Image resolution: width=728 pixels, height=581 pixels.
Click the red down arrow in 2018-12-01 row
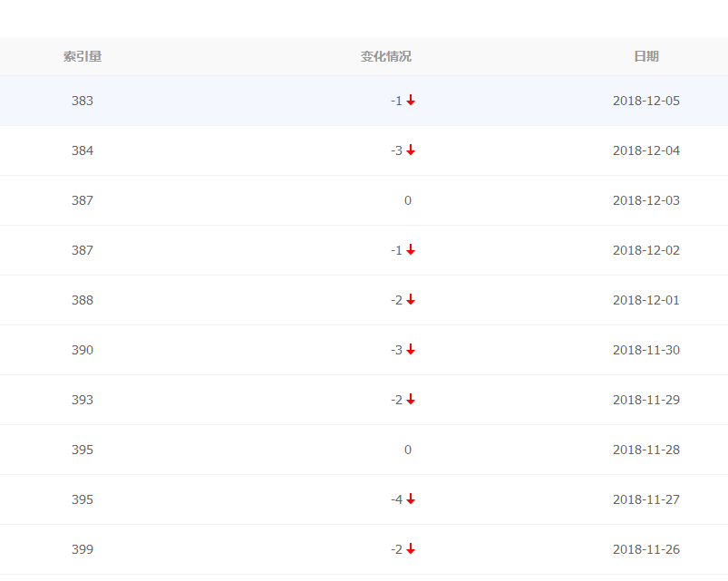tap(411, 300)
